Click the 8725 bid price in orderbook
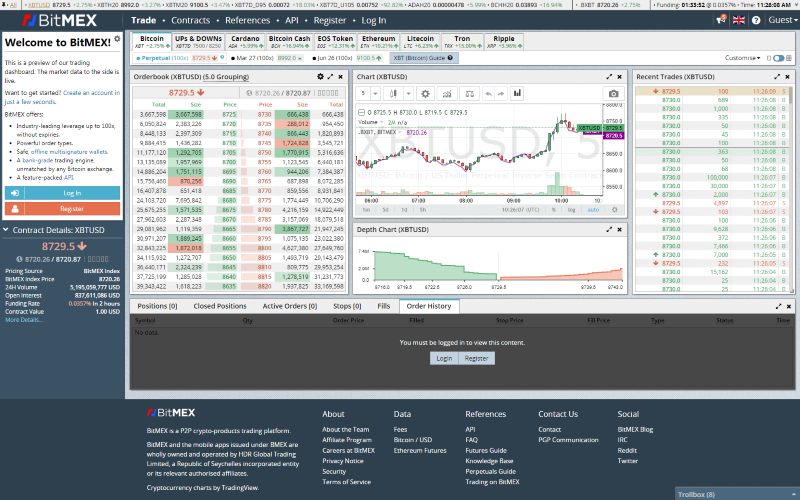This screenshot has width=800, height=500. 229,115
